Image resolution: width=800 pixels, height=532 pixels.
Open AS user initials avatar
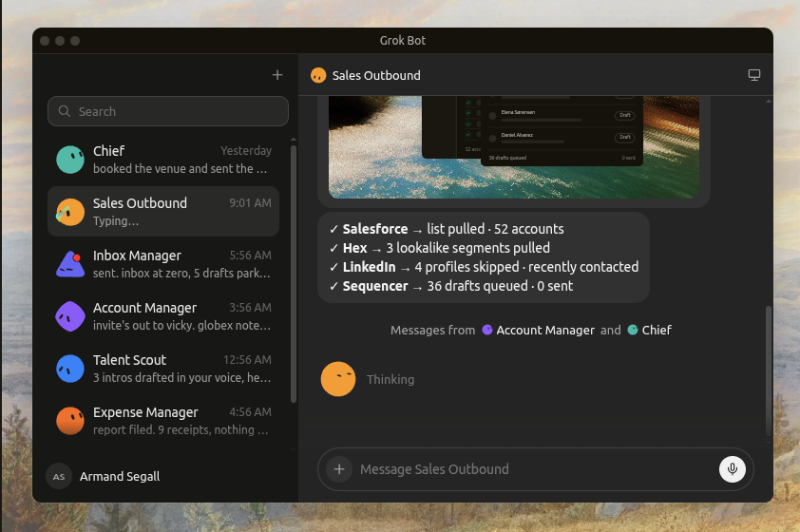59,476
